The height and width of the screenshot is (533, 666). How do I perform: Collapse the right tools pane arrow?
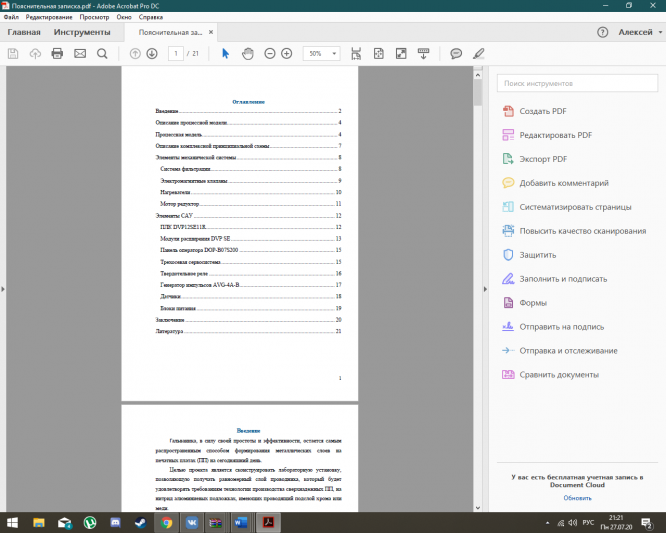(x=486, y=289)
